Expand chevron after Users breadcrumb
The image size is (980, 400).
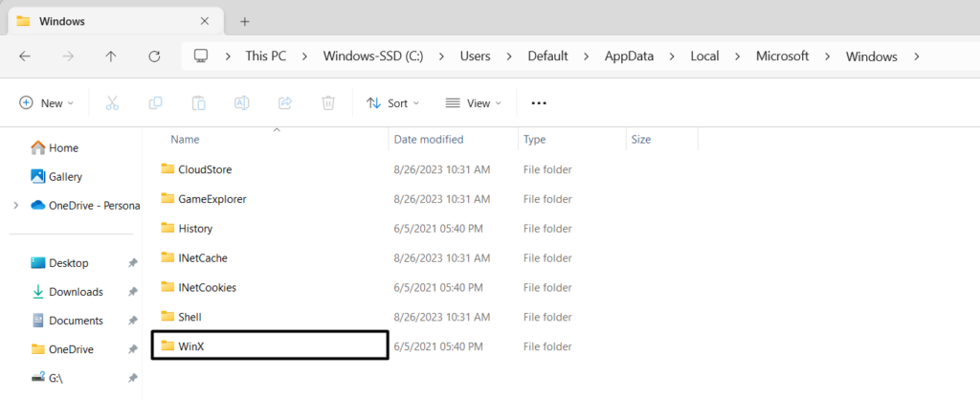point(509,56)
